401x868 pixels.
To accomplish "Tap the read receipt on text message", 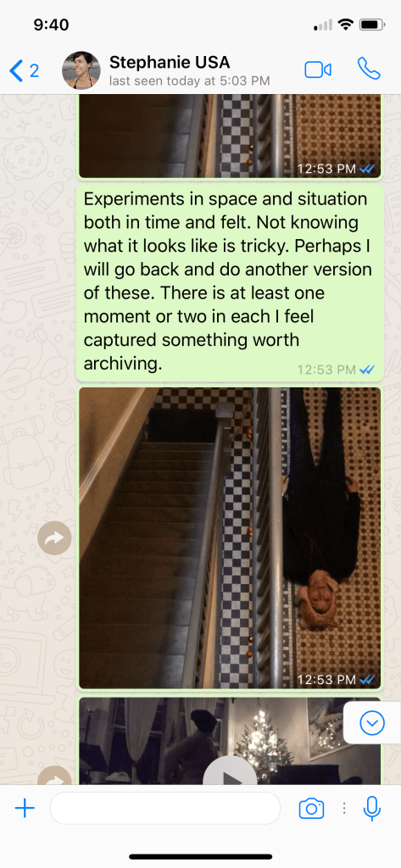I will click(x=367, y=370).
